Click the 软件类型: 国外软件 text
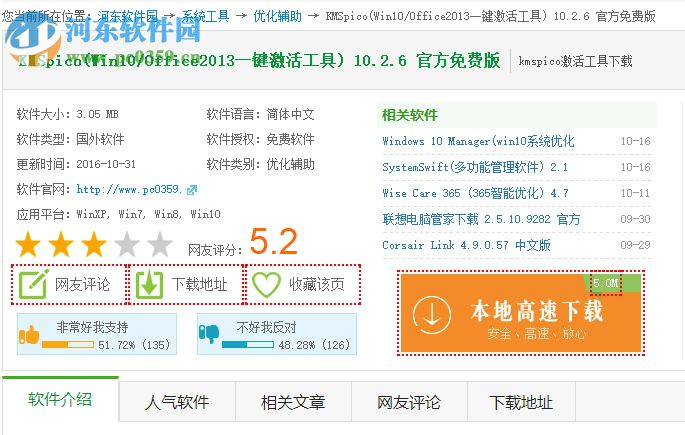Image resolution: width=685 pixels, height=435 pixels. click(70, 139)
